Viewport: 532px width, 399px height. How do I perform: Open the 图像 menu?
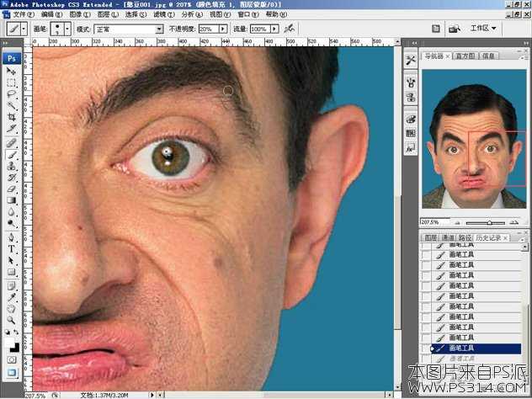tap(80, 14)
